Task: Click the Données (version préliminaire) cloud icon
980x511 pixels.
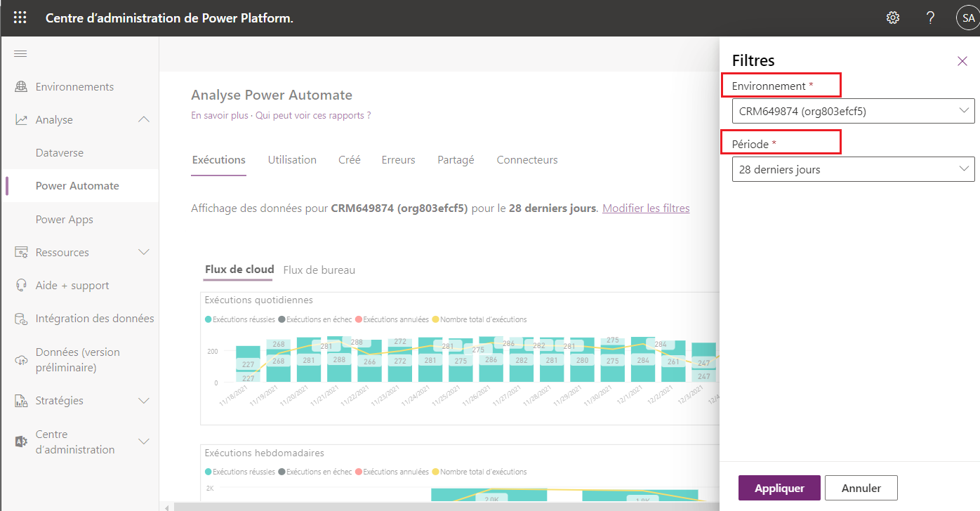Action: [x=21, y=360]
